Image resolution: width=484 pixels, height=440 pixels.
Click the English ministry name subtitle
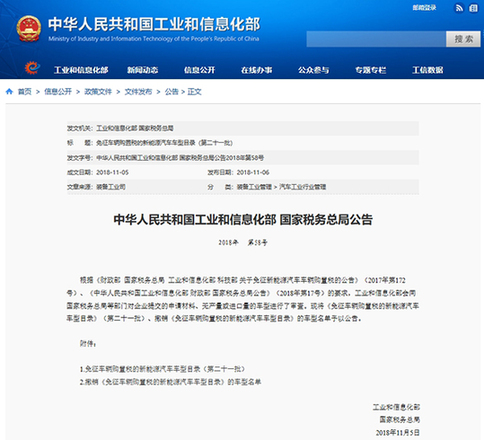point(154,39)
